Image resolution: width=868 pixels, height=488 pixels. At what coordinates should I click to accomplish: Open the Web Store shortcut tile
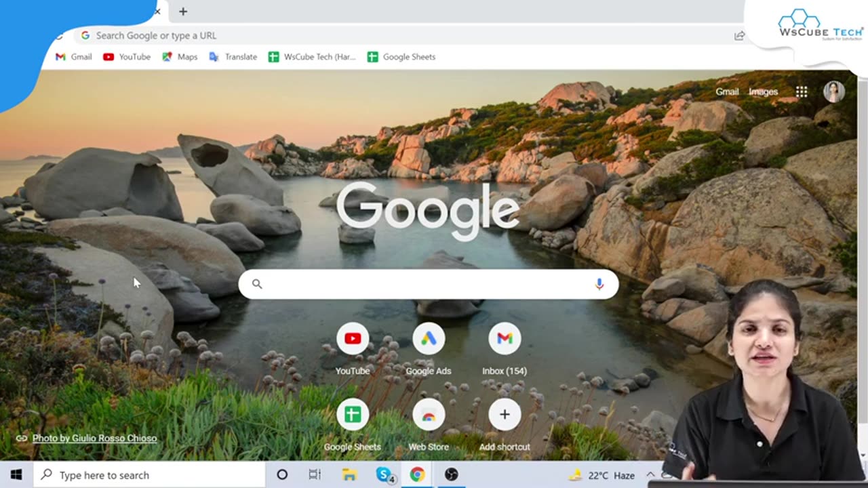429,425
